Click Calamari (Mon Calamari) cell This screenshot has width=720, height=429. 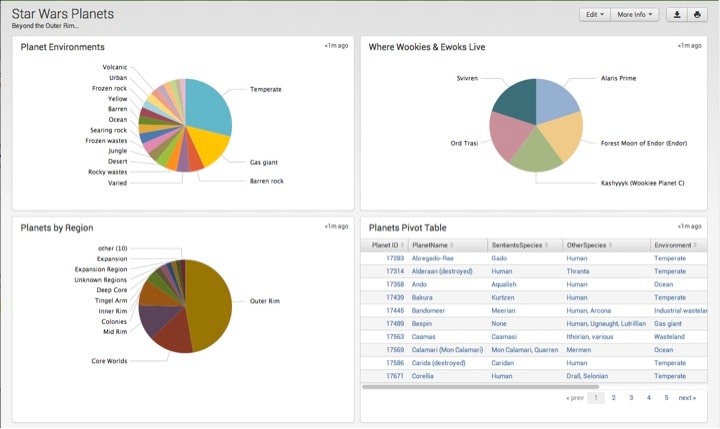(x=447, y=350)
